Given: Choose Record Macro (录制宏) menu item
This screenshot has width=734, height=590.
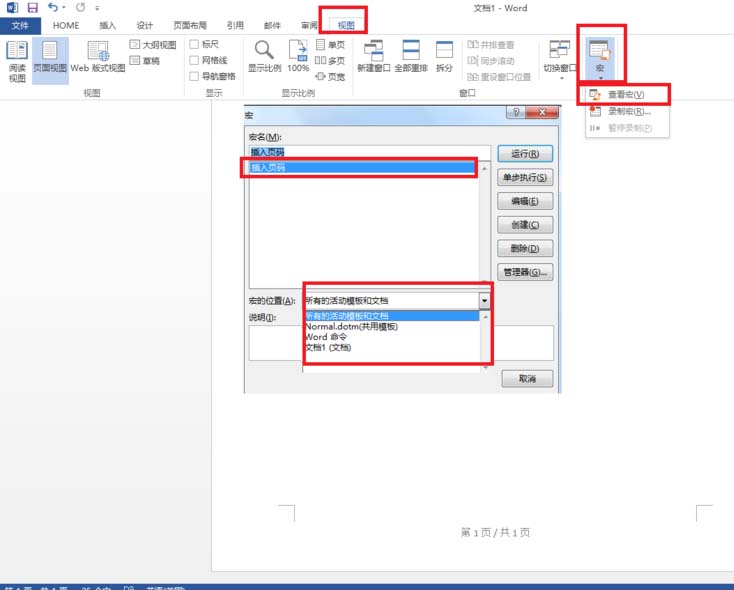Looking at the screenshot, I should tap(627, 111).
